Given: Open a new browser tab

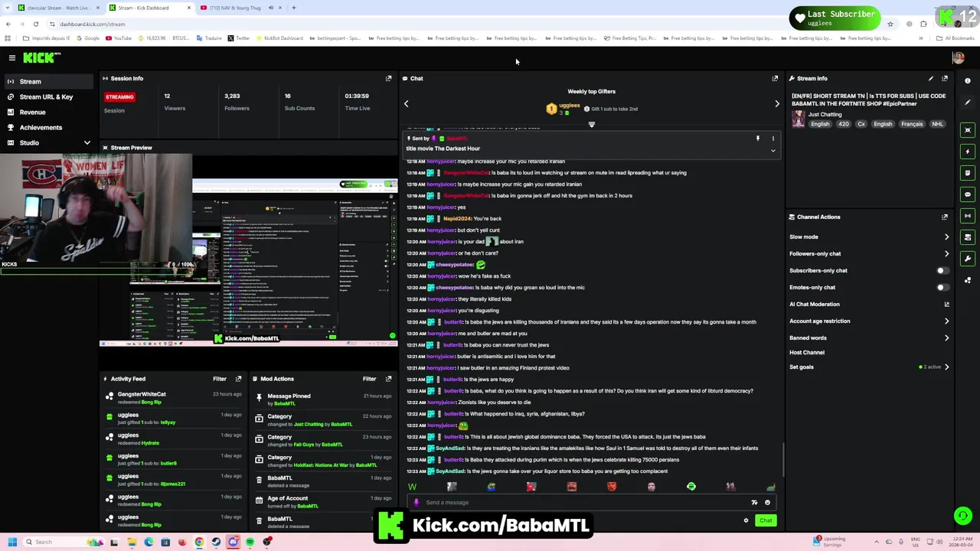Looking at the screenshot, I should 294,8.
